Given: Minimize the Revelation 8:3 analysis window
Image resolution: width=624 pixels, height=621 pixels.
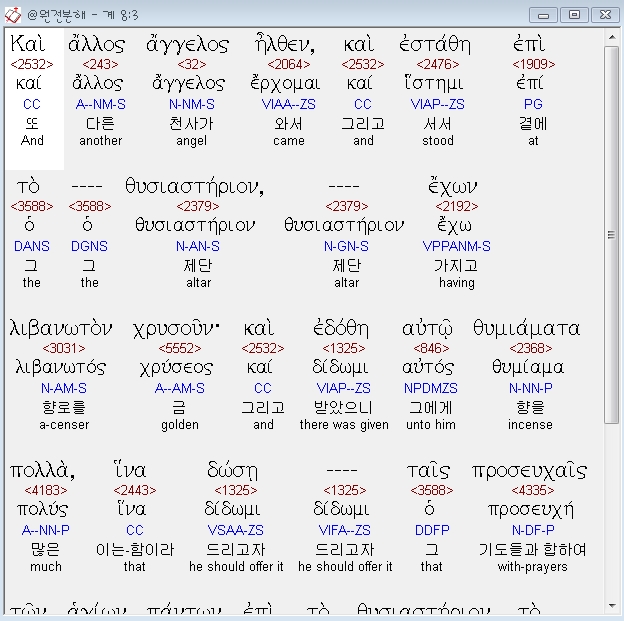Looking at the screenshot, I should (543, 15).
